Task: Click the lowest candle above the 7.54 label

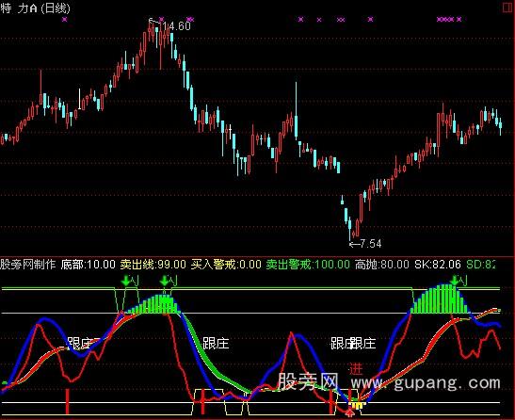Action: tap(350, 229)
